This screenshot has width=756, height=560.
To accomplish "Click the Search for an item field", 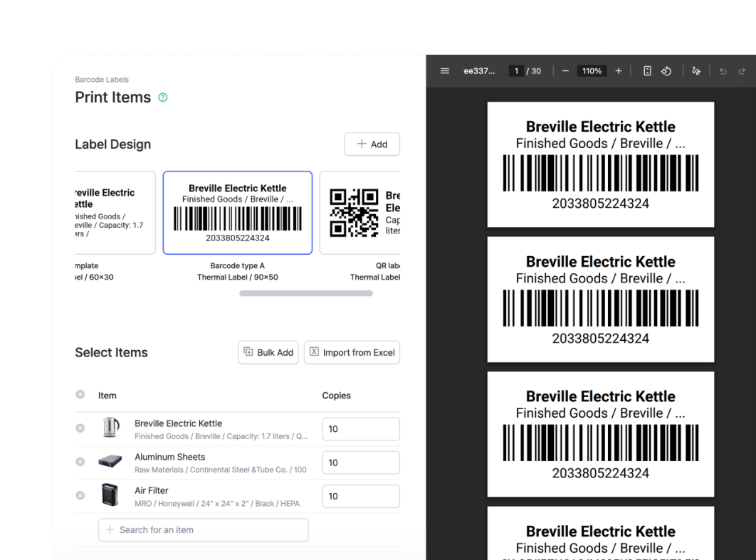I will click(204, 529).
